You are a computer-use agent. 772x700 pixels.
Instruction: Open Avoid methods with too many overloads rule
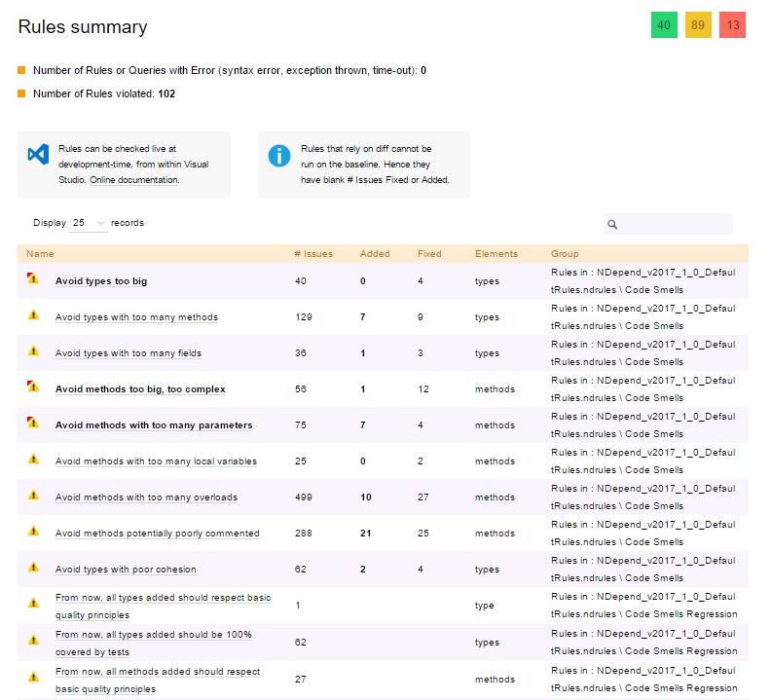coord(146,497)
